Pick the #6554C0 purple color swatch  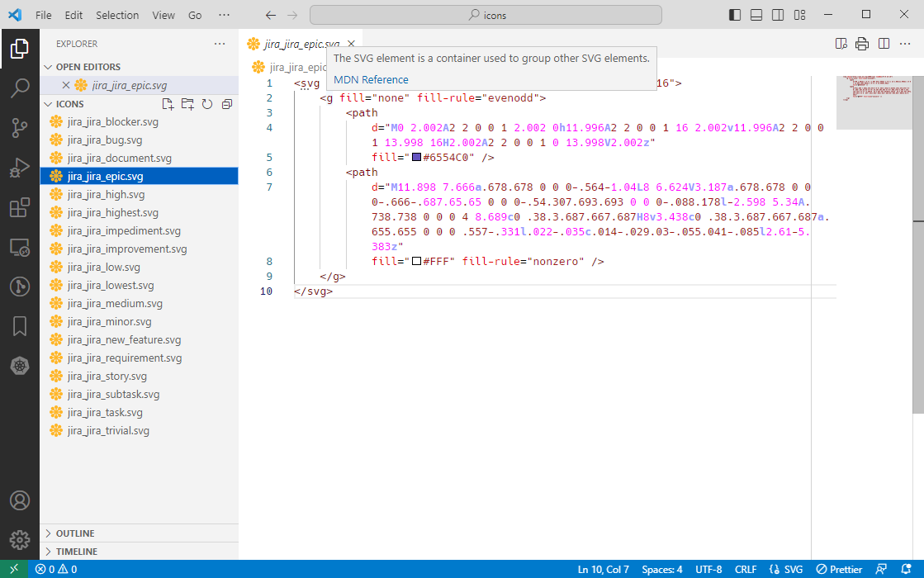pyautogui.click(x=417, y=158)
